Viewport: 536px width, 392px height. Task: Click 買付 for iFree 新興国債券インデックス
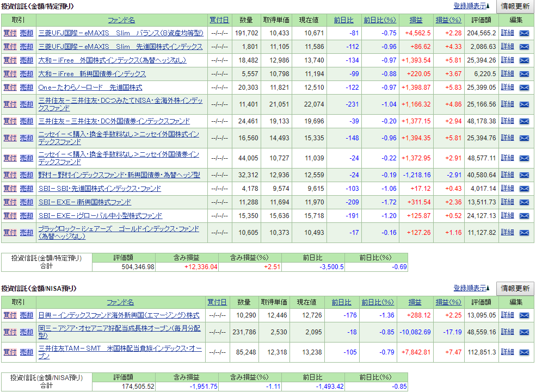click(x=10, y=74)
